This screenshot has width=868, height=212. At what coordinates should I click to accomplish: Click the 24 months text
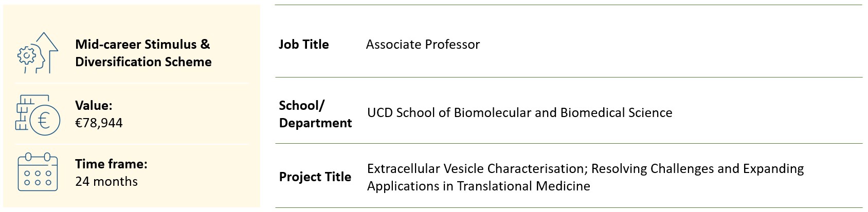pos(106,182)
